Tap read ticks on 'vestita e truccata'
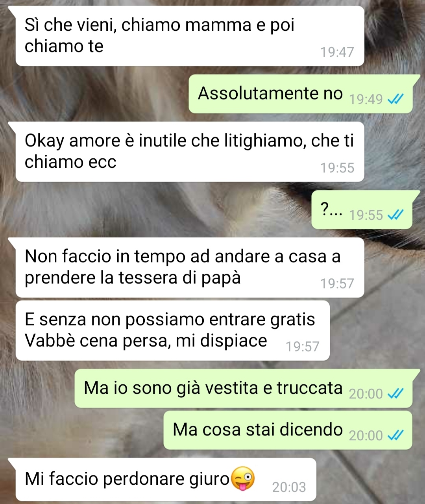 click(x=395, y=394)
